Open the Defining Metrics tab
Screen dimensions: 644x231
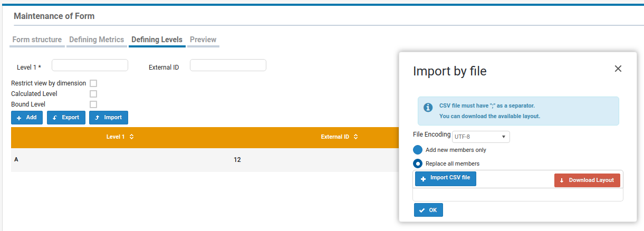coord(97,40)
